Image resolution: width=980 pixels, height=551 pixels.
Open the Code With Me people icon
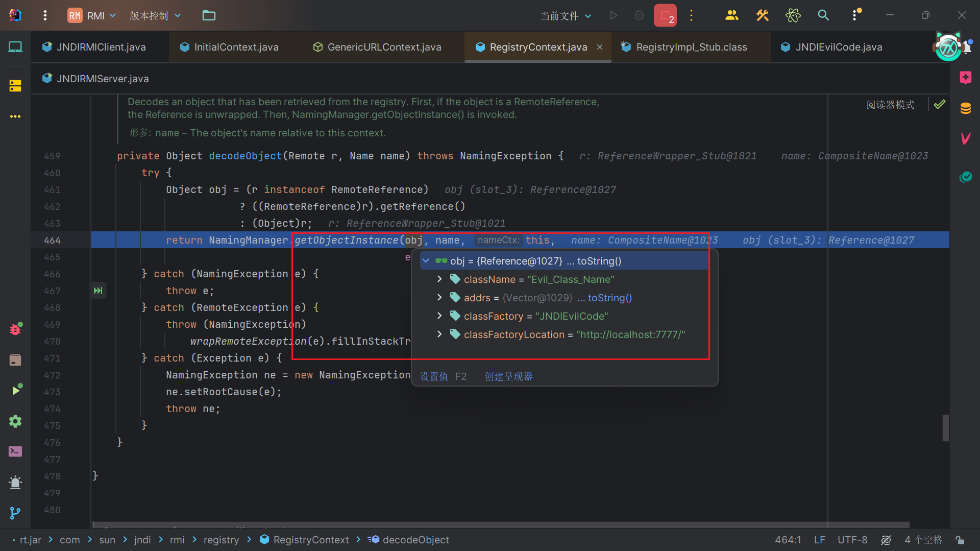coord(731,15)
